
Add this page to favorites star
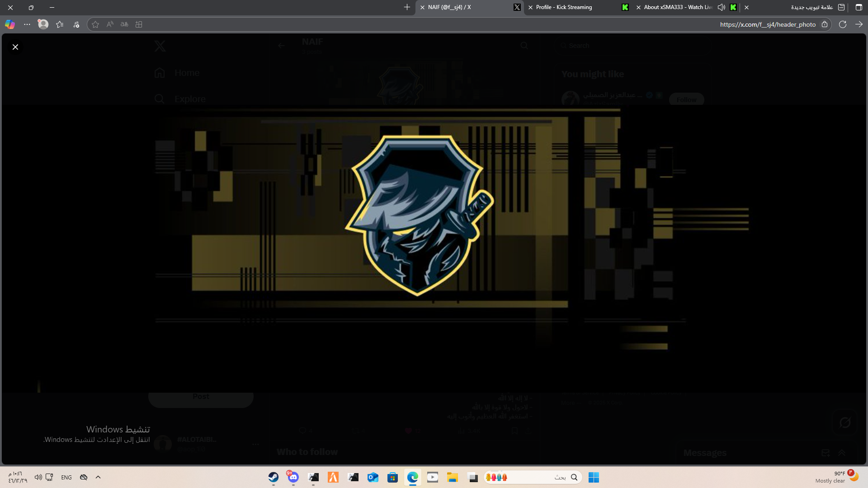[x=95, y=24]
